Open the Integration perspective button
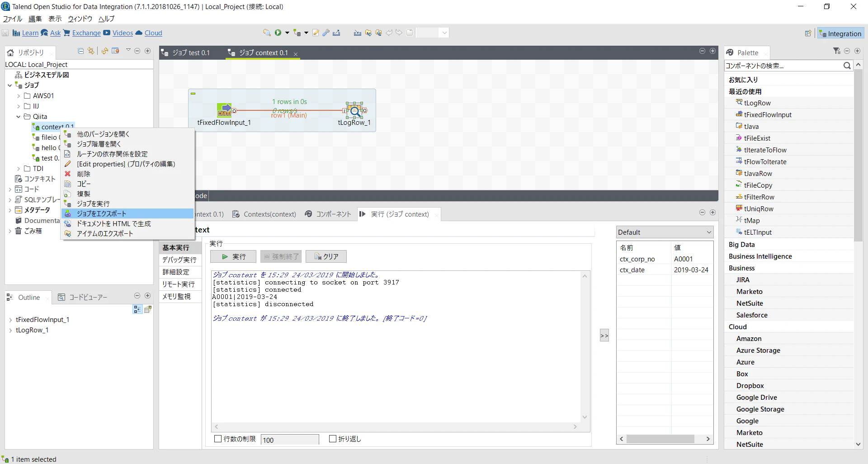This screenshot has height=464, width=868. click(840, 33)
